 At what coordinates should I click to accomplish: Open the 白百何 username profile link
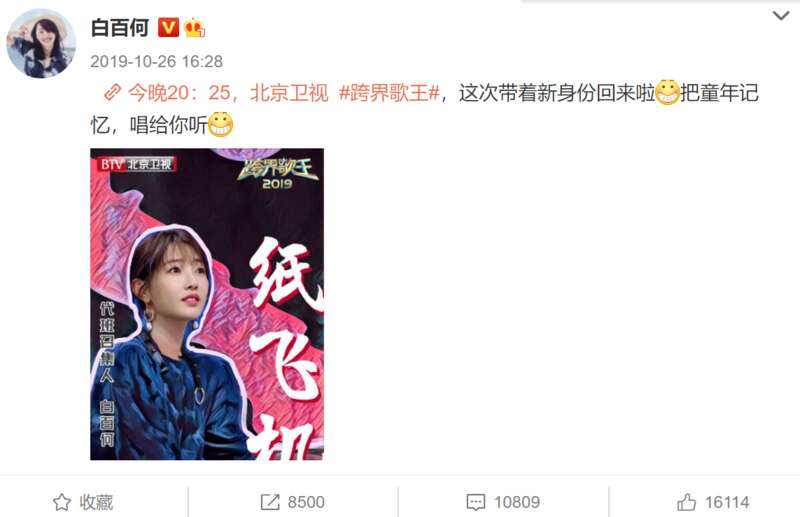click(120, 28)
